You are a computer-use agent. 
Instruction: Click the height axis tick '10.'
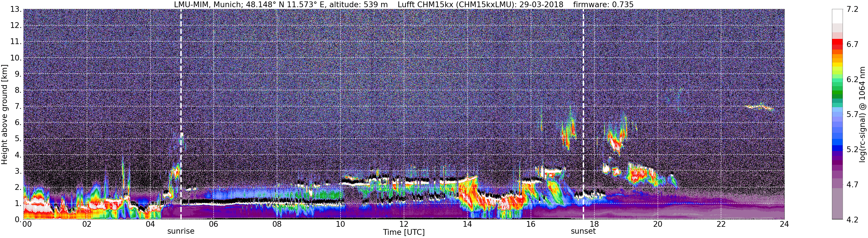point(16,58)
